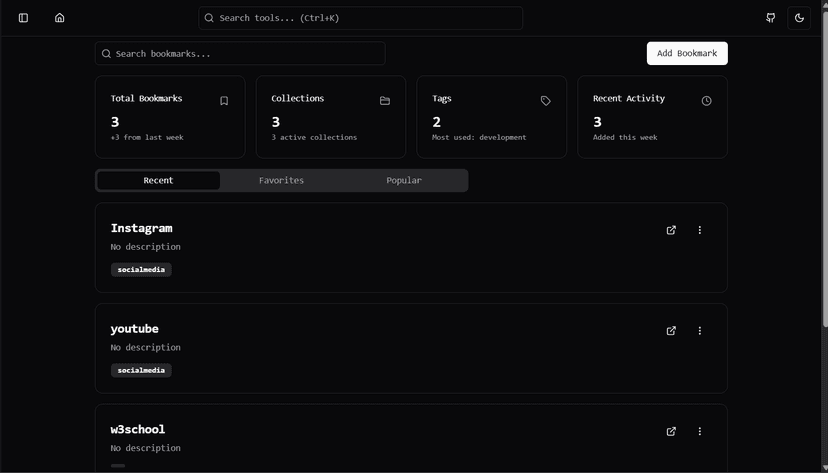Click the w3school bookmark title
The height and width of the screenshot is (473, 828).
[x=138, y=430]
